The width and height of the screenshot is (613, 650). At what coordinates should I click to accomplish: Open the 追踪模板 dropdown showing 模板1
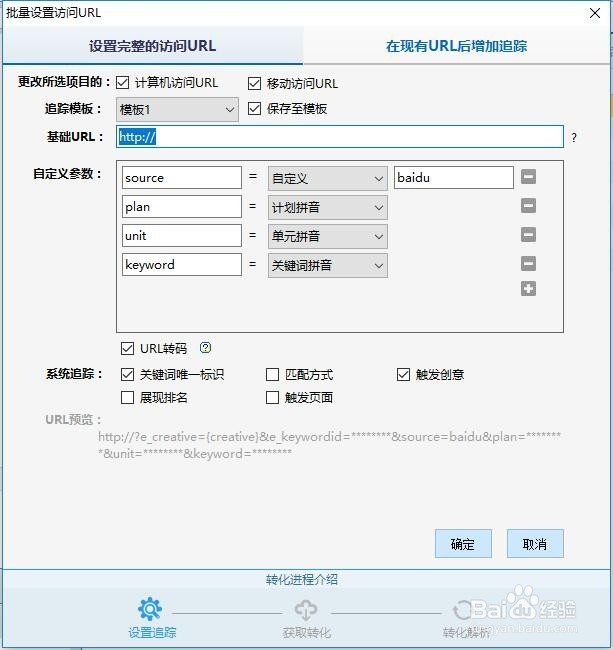(x=177, y=109)
